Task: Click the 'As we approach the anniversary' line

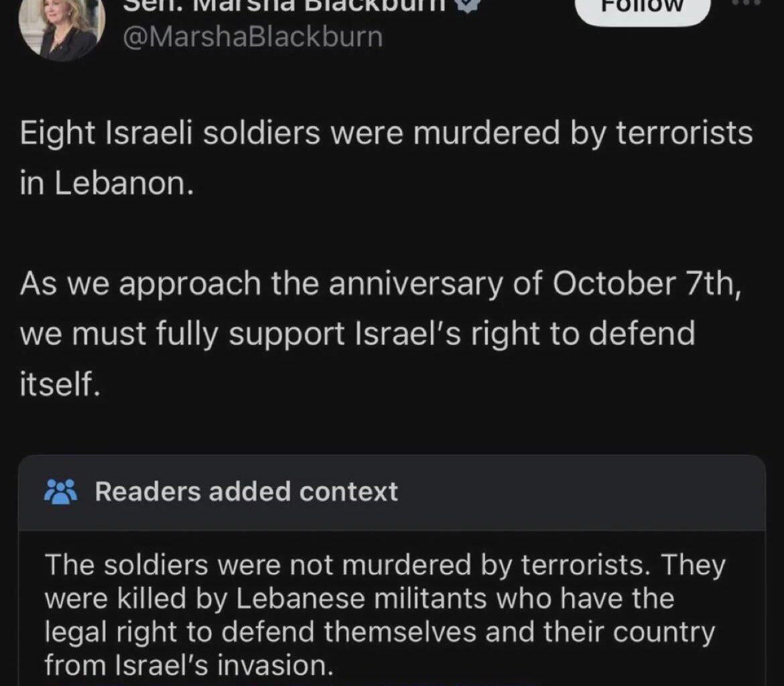Action: [x=380, y=285]
